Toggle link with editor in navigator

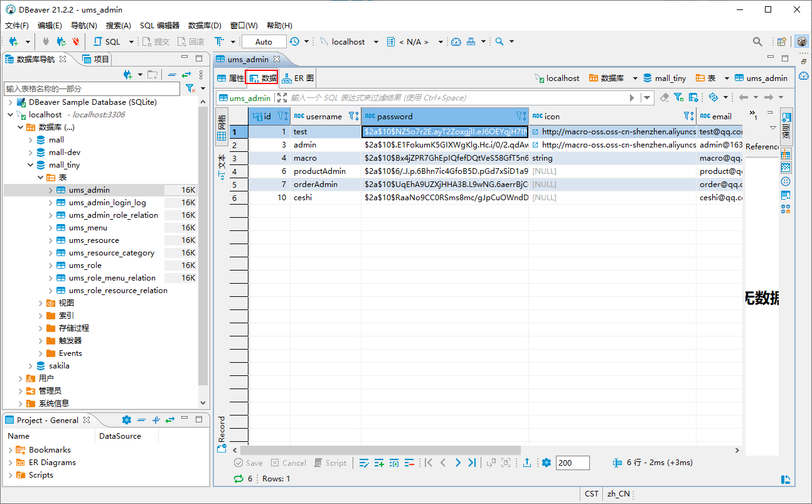point(186,75)
